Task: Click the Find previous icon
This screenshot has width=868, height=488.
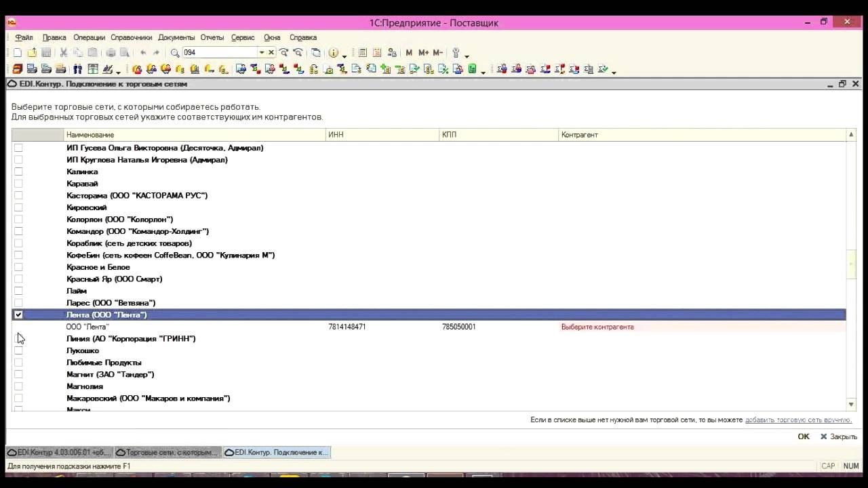Action: click(298, 53)
